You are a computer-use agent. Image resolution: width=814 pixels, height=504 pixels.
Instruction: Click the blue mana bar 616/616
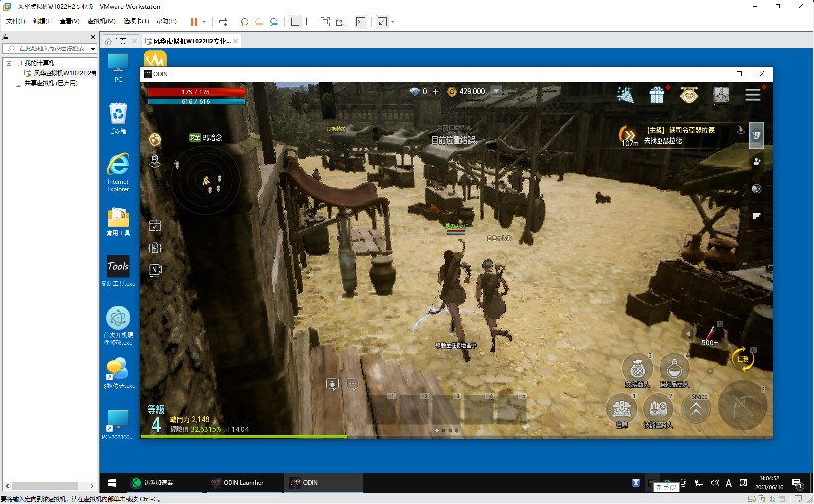(x=196, y=101)
